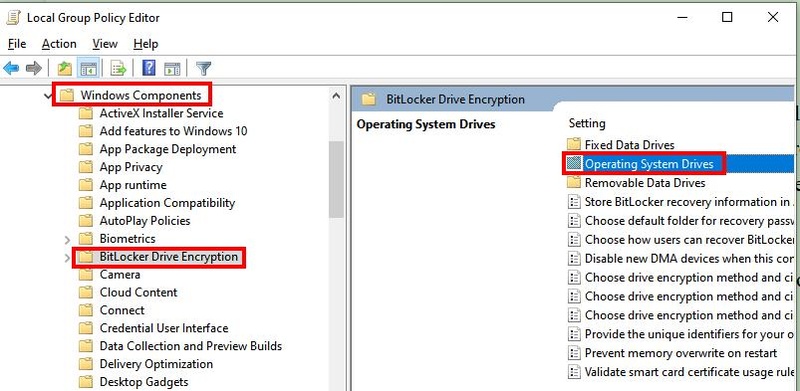
Task: Select Application Compatibility folder
Action: point(167,203)
